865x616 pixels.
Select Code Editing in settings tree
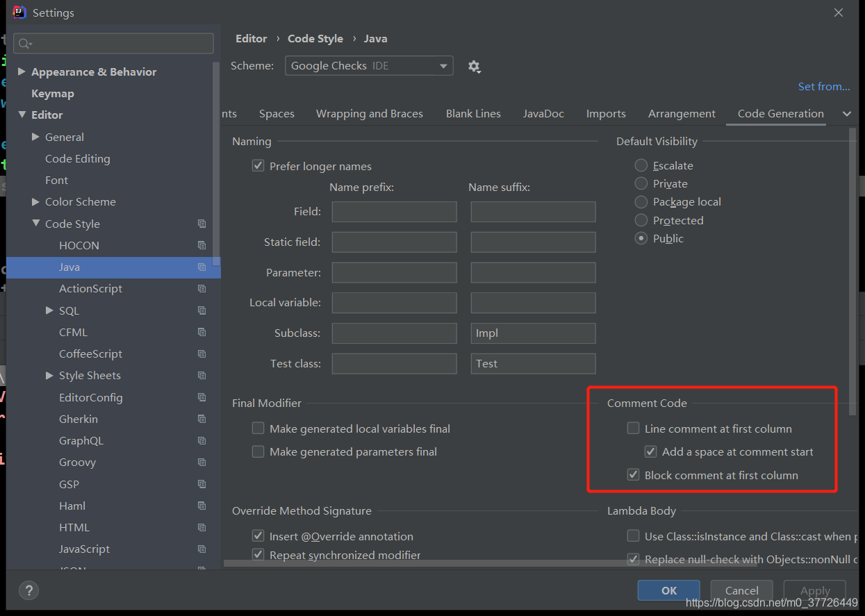point(78,158)
